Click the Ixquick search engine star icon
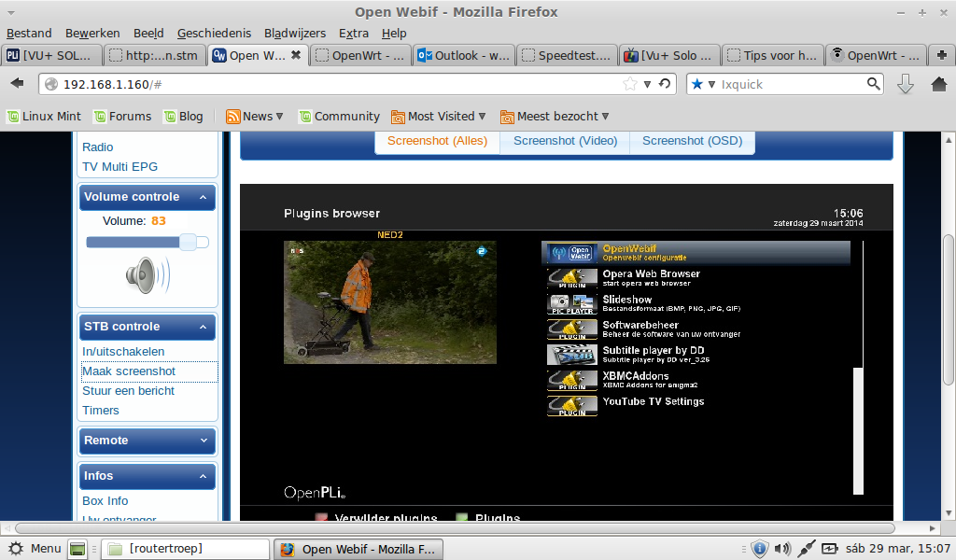 pyautogui.click(x=696, y=84)
